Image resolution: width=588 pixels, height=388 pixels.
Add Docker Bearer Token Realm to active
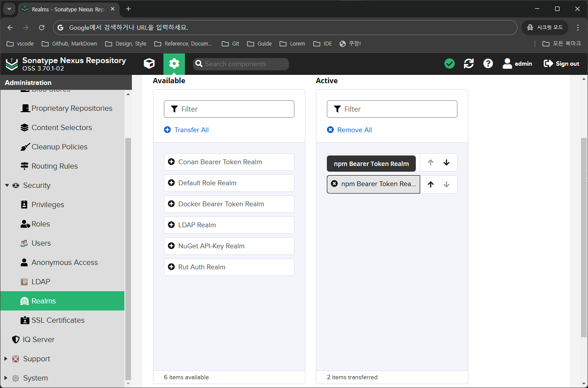[x=229, y=204]
